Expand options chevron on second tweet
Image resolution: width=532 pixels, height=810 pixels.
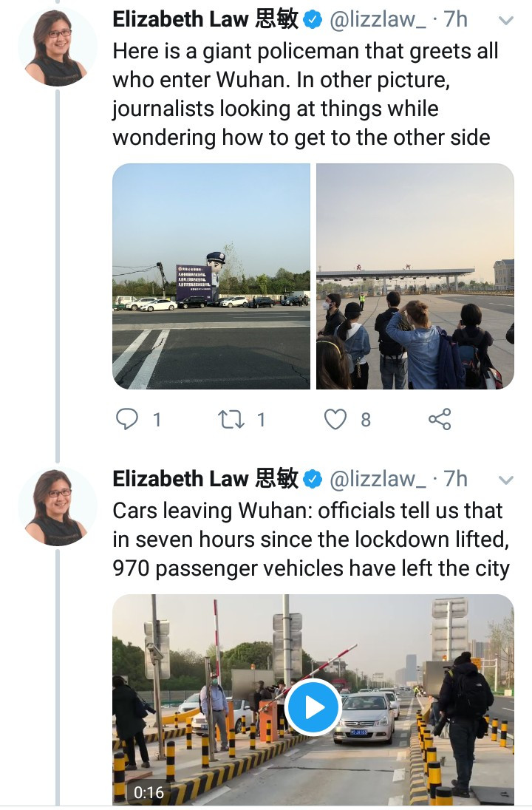pos(506,480)
